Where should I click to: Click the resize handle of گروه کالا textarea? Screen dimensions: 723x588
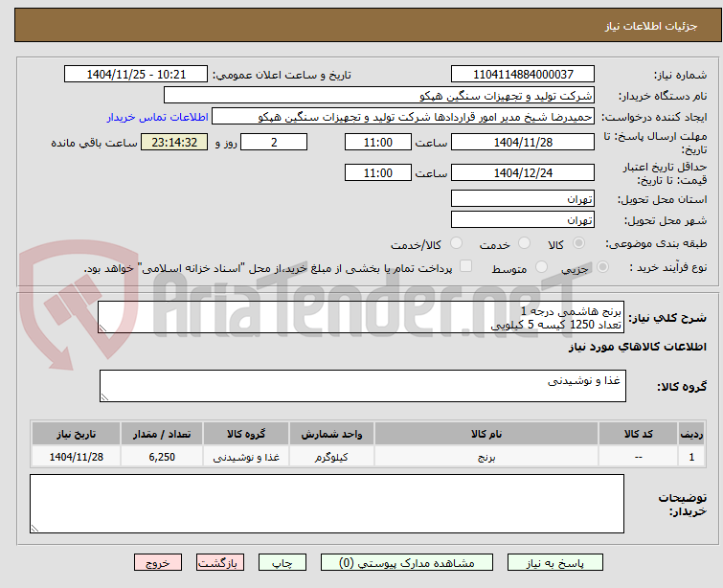pyautogui.click(x=104, y=397)
